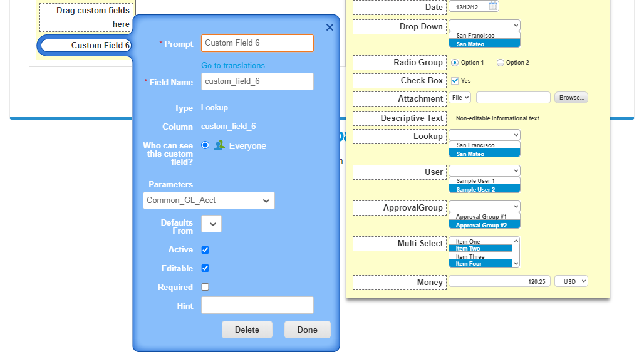644x354 pixels.
Task: Click the Go to translations link
Action: 233,66
